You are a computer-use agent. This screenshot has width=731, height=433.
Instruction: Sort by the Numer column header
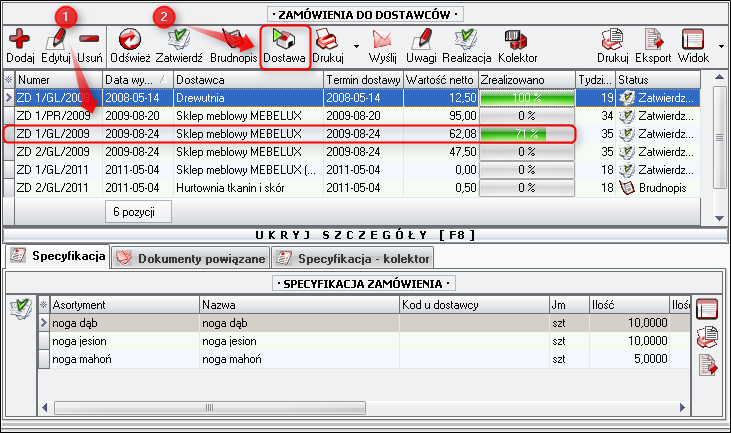tap(58, 80)
